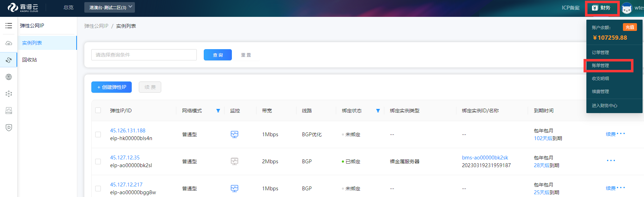
Task: Click 续费 link for 45.126.131.188 row
Action: tap(611, 134)
